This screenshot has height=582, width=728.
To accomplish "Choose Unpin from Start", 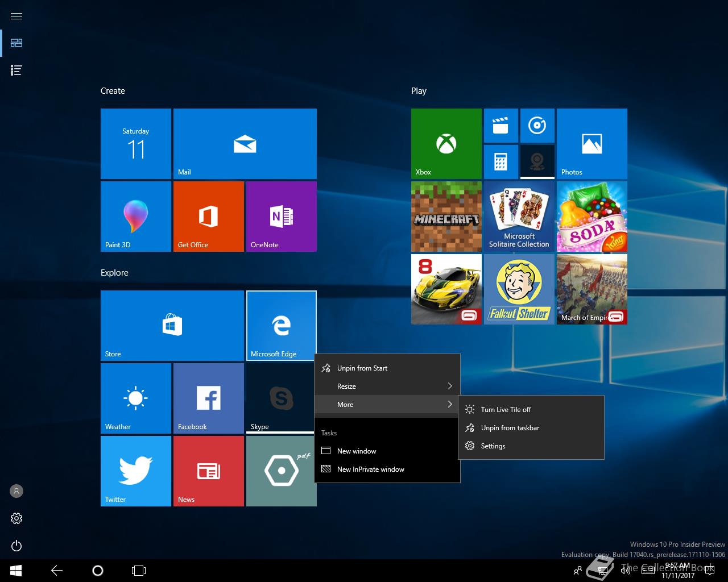I will tap(387, 368).
